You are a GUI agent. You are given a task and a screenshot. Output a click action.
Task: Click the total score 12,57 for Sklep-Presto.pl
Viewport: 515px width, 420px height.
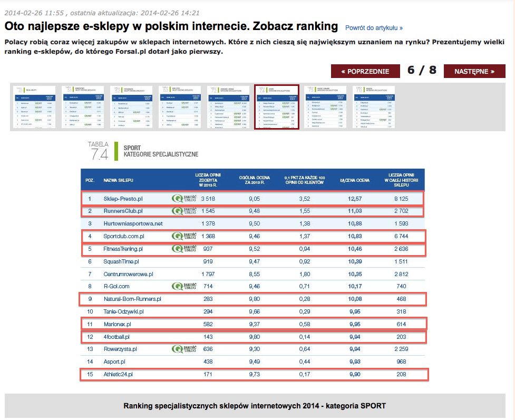pos(355,199)
